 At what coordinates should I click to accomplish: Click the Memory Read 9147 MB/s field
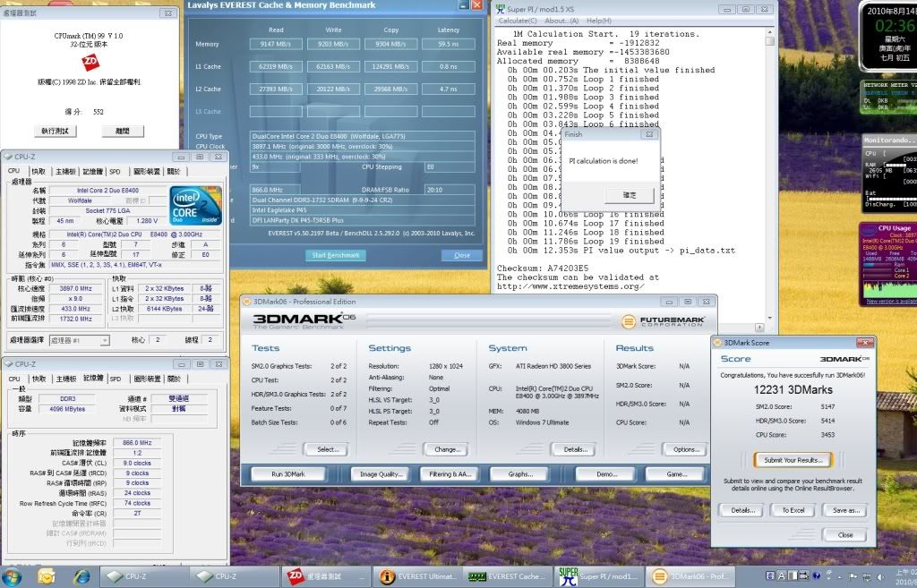[x=276, y=44]
